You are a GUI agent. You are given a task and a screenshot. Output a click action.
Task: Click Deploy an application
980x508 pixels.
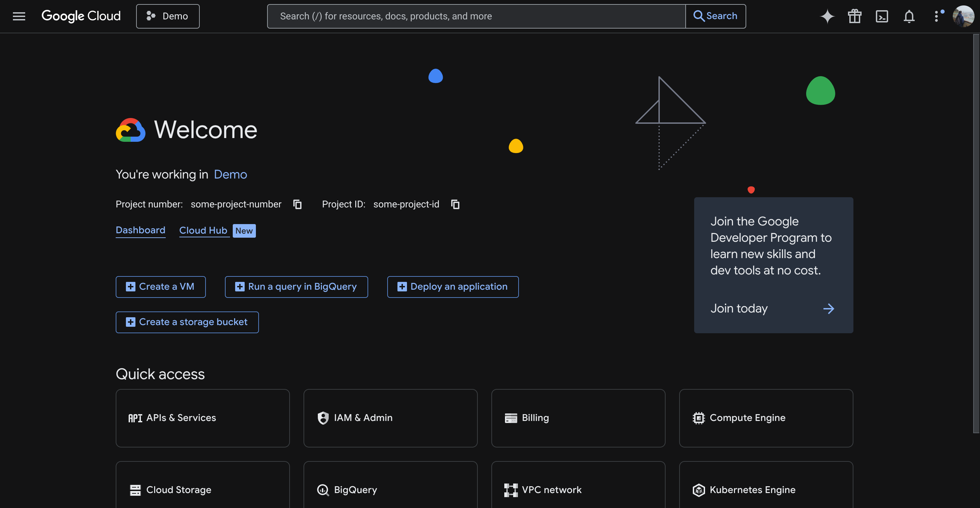[x=453, y=286]
